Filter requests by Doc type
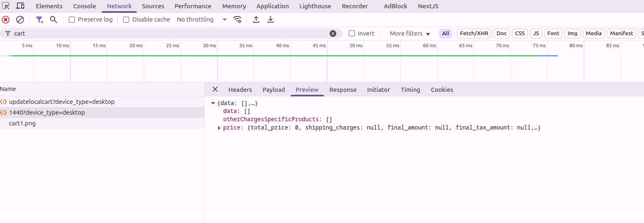The width and height of the screenshot is (644, 223). (x=502, y=34)
